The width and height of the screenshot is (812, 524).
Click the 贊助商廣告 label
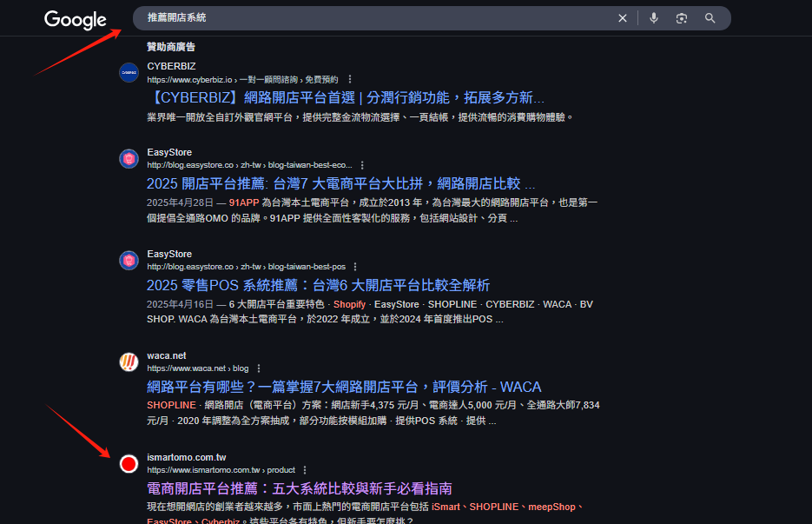point(171,47)
